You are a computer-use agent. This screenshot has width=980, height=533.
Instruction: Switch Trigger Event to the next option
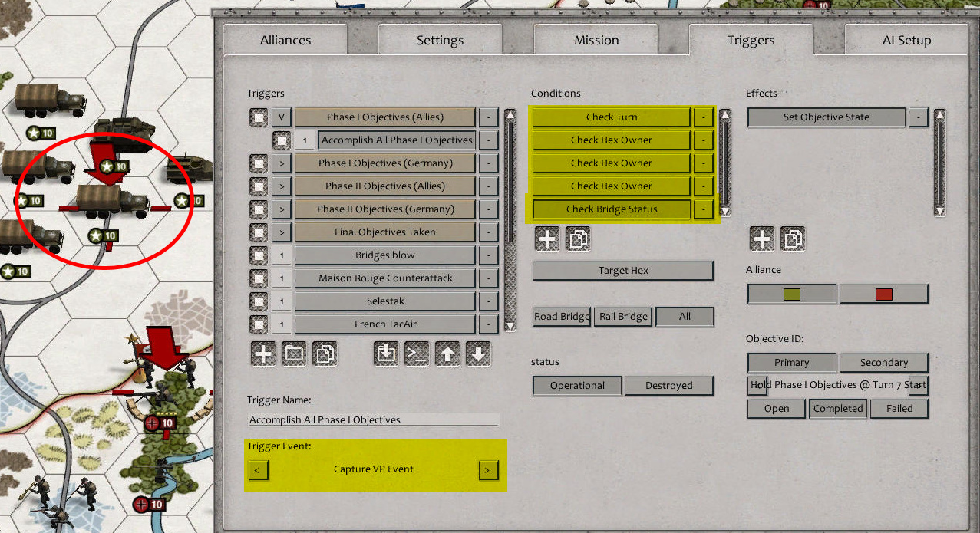pyautogui.click(x=488, y=469)
